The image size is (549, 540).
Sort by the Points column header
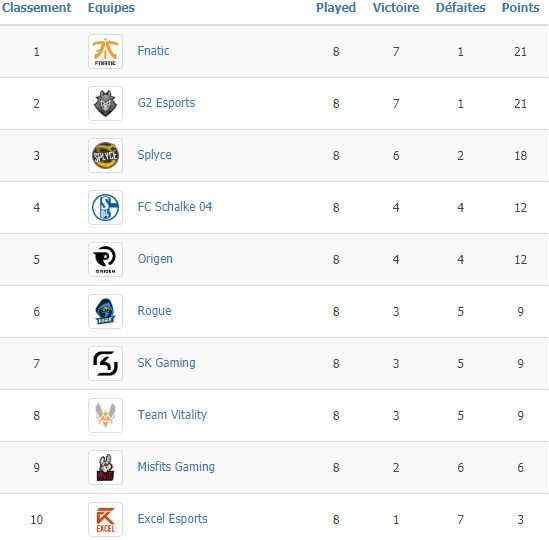pyautogui.click(x=521, y=8)
